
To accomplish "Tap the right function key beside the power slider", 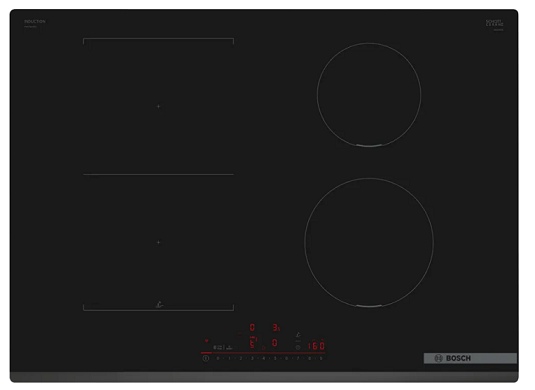I will pos(229,347).
